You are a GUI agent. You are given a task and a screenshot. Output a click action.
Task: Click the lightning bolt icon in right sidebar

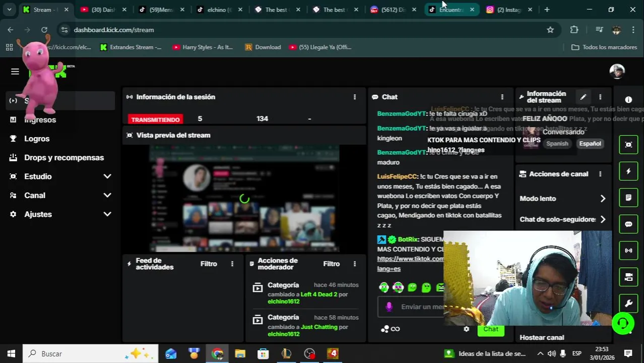(x=628, y=171)
